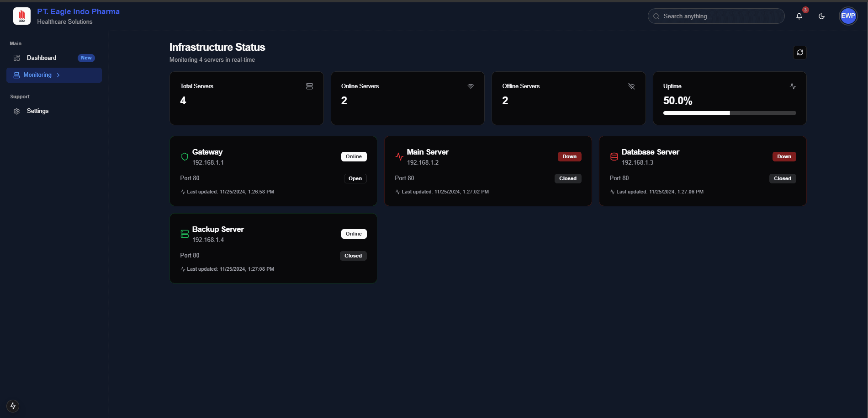Click the Main Server port Closed badge

[568, 179]
